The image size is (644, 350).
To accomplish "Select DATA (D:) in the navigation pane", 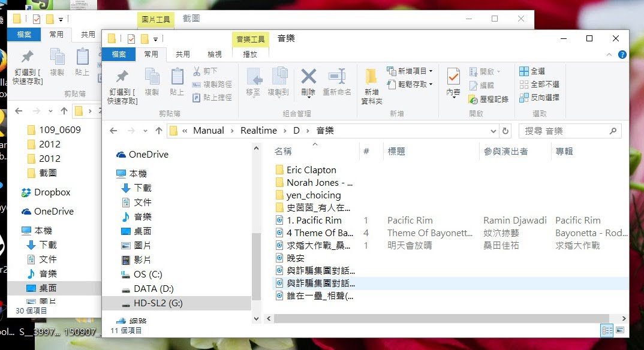I will pyautogui.click(x=148, y=288).
